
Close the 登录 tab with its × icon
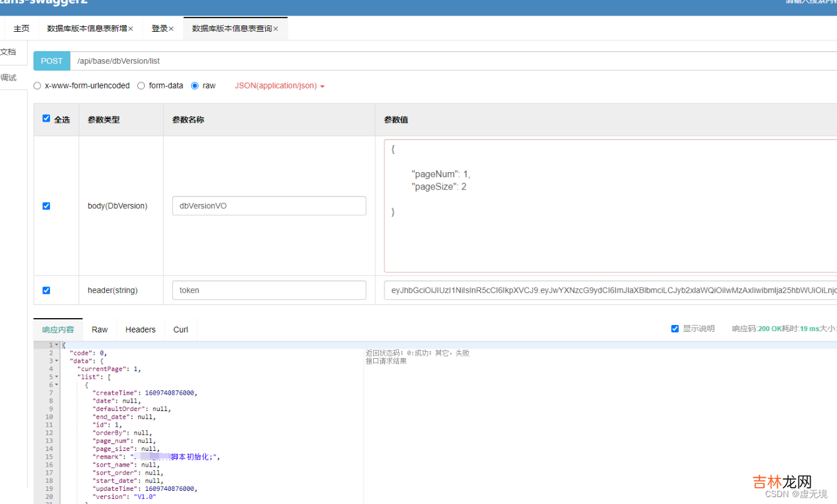[171, 29]
